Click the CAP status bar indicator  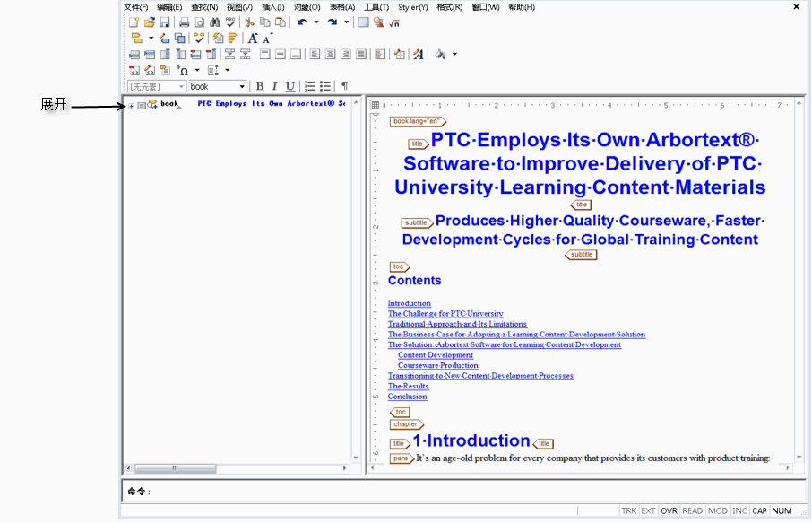(759, 510)
